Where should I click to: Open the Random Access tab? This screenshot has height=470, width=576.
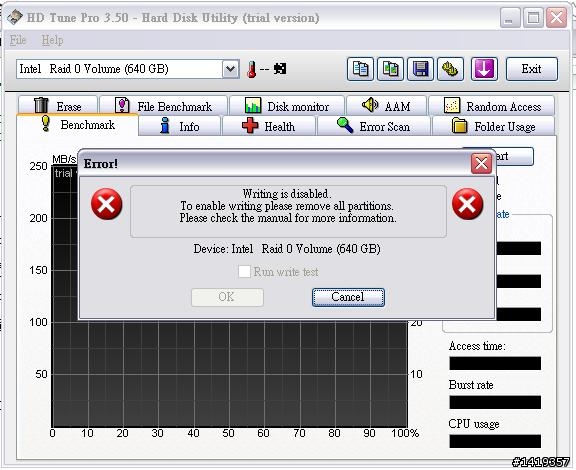[x=492, y=106]
